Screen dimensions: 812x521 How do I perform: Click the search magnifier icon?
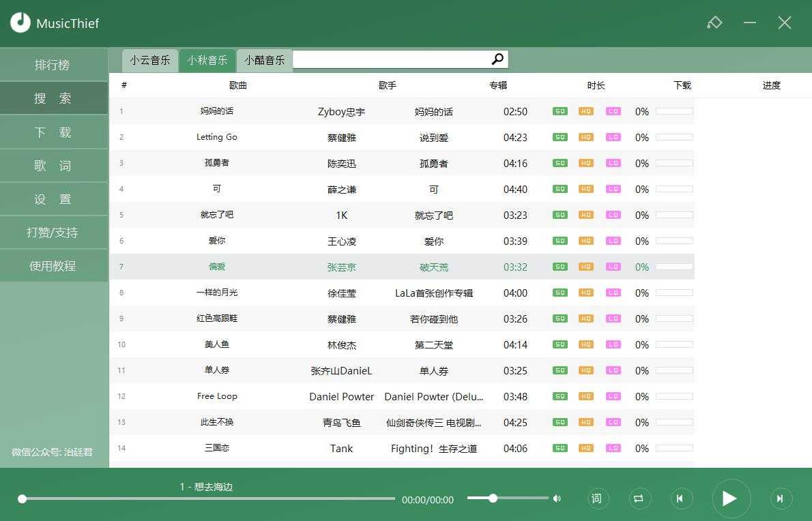(x=497, y=59)
